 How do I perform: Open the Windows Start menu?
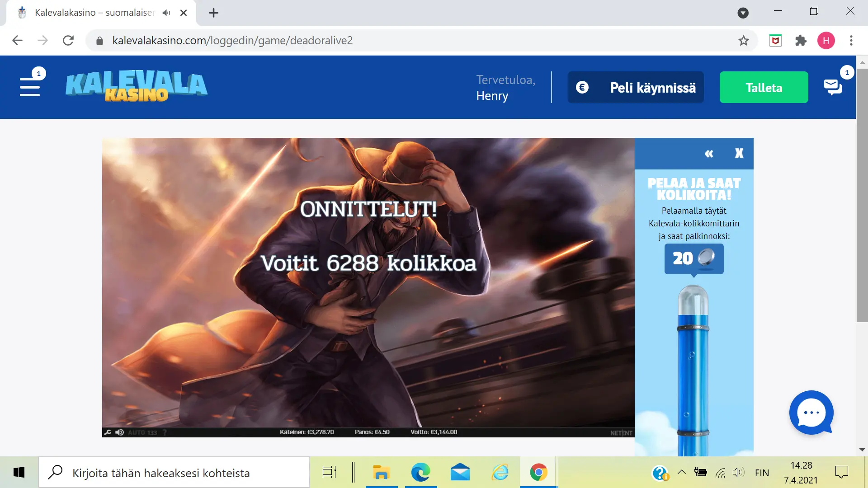point(19,473)
